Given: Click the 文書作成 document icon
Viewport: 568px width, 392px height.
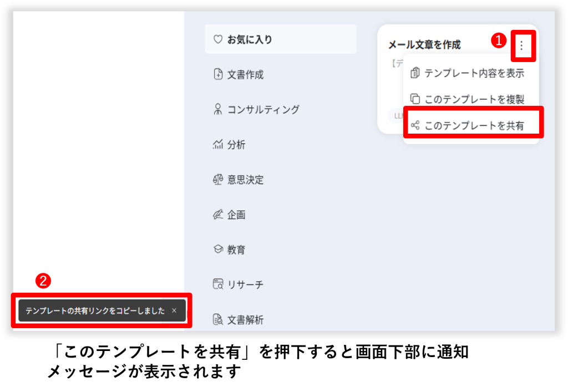Looking at the screenshot, I should coord(218,74).
